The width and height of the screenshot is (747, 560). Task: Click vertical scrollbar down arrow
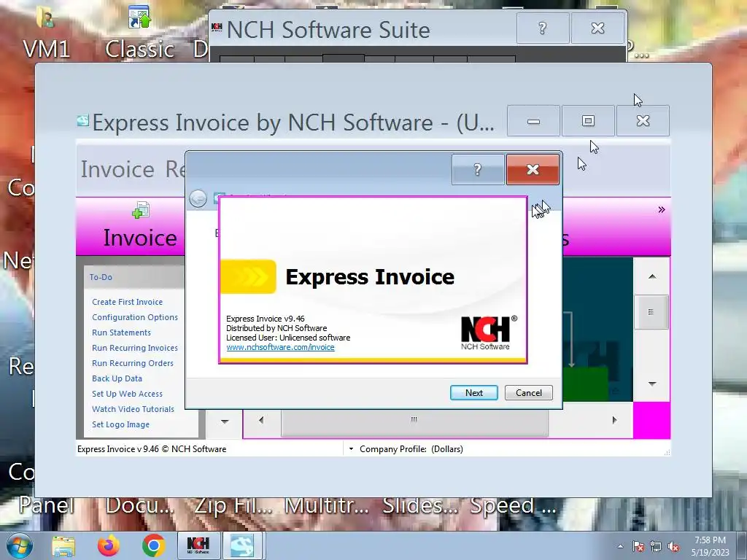(652, 384)
